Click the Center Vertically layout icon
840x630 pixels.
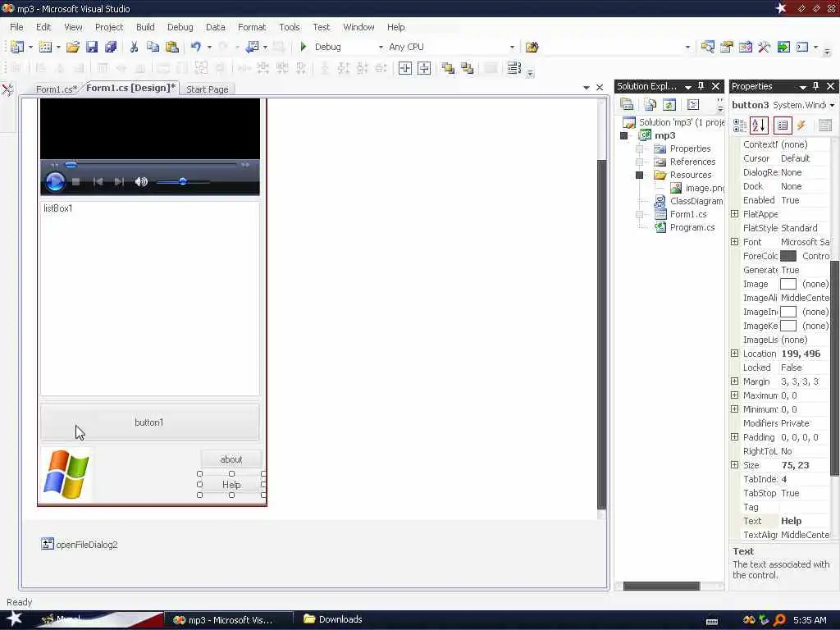pyautogui.click(x=424, y=68)
